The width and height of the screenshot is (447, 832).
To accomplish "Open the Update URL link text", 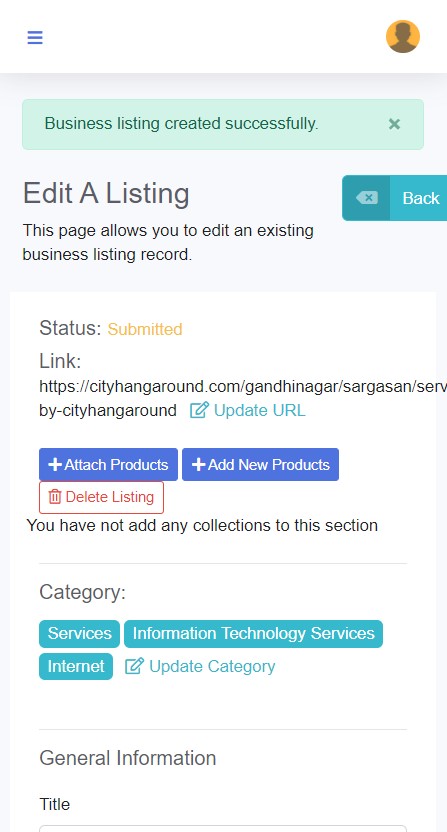I will [260, 411].
